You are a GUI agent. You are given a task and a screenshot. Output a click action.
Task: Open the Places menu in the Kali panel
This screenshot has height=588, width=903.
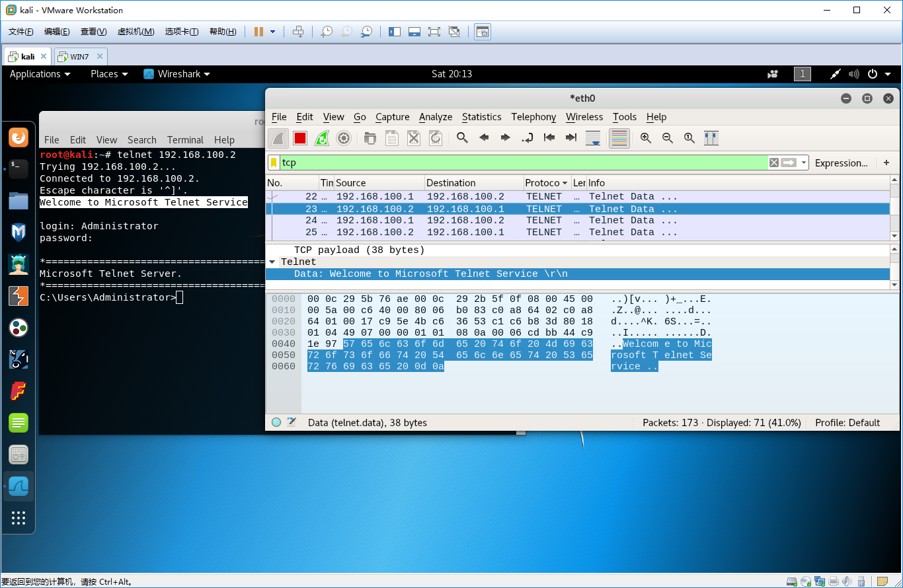pos(109,74)
